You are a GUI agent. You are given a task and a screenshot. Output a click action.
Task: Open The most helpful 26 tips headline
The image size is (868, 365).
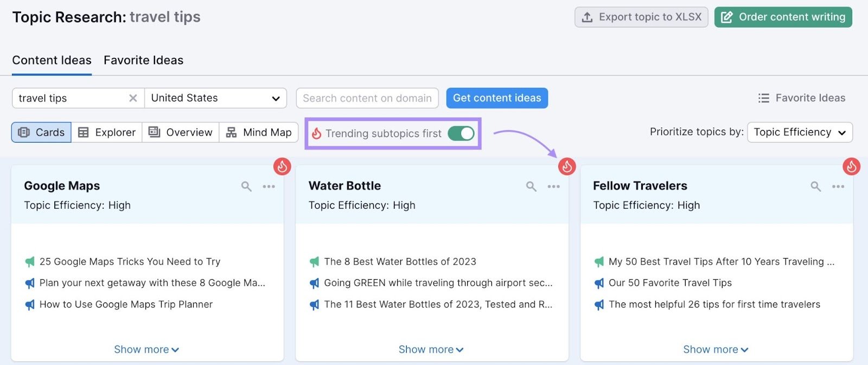[x=714, y=305]
